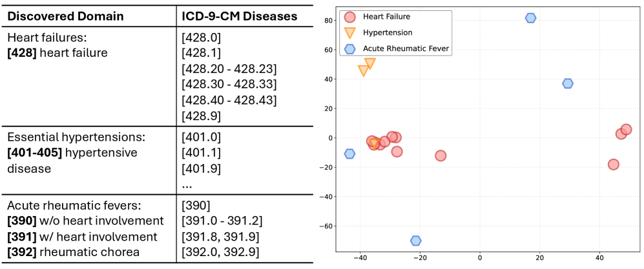
Task: Select the topmost blue hexagon data point
Action: 530,18
